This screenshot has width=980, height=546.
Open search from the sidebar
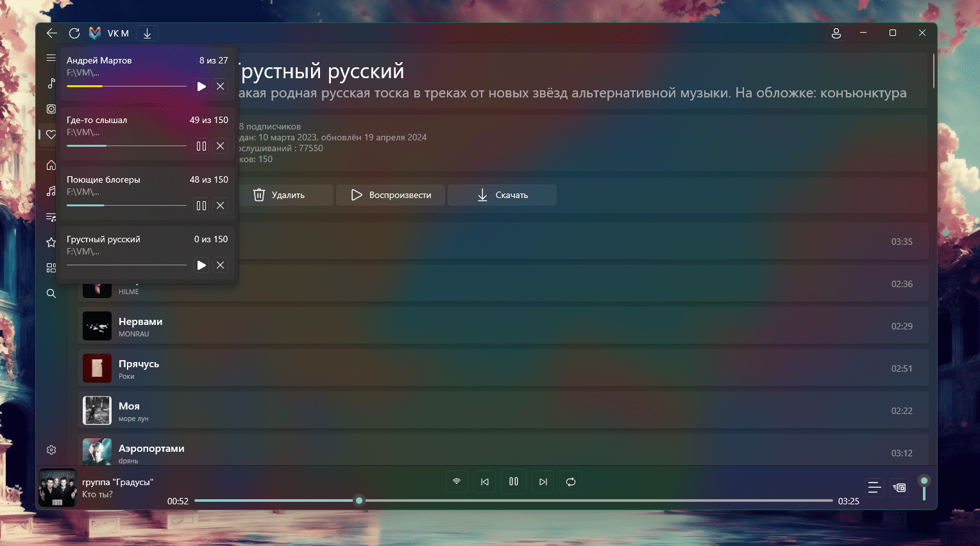51,294
